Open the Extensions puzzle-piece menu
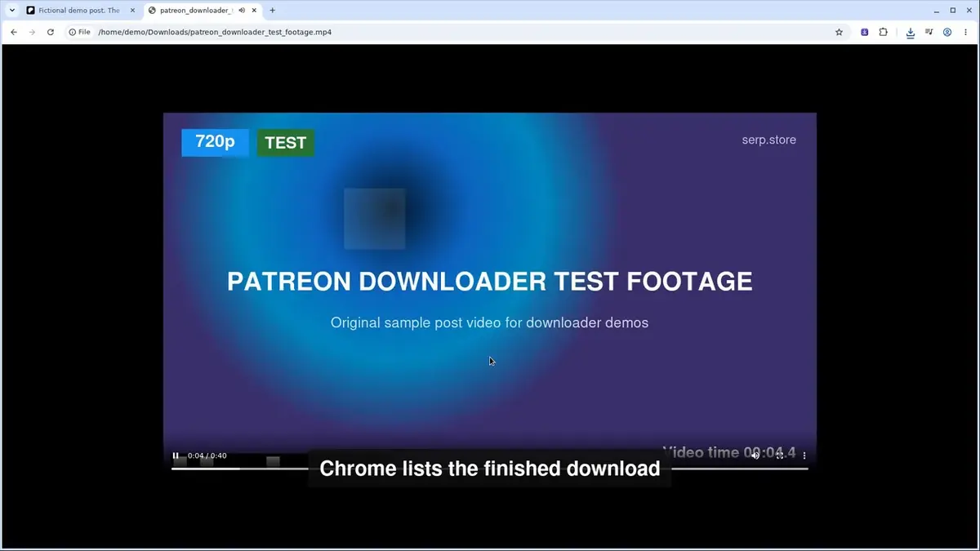 point(883,32)
